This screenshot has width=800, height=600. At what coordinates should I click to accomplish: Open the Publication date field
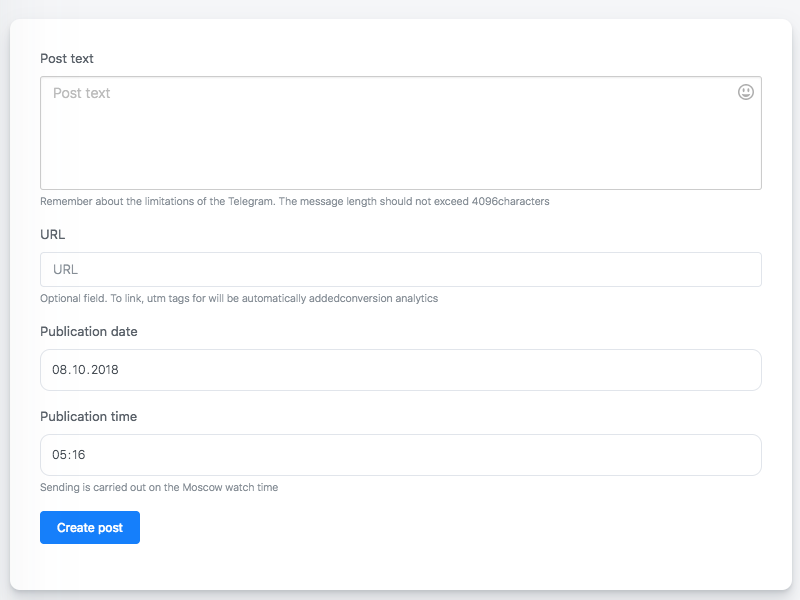(x=400, y=370)
